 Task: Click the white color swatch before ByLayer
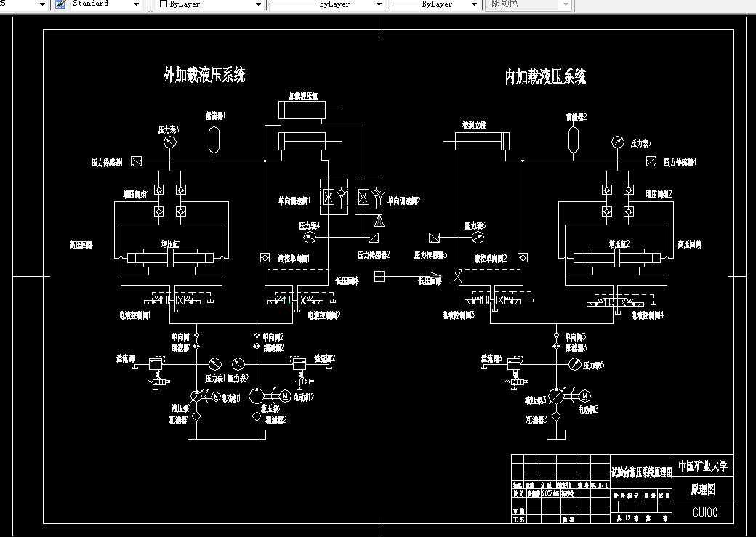coord(164,4)
